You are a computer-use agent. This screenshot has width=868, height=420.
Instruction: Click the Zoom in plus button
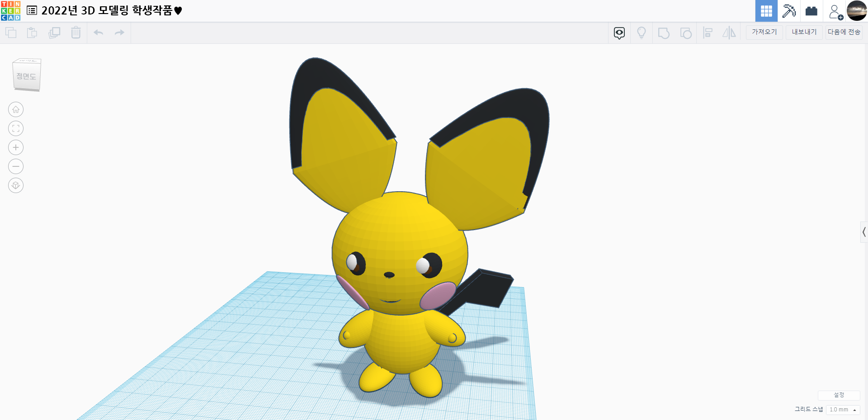pyautogui.click(x=16, y=147)
